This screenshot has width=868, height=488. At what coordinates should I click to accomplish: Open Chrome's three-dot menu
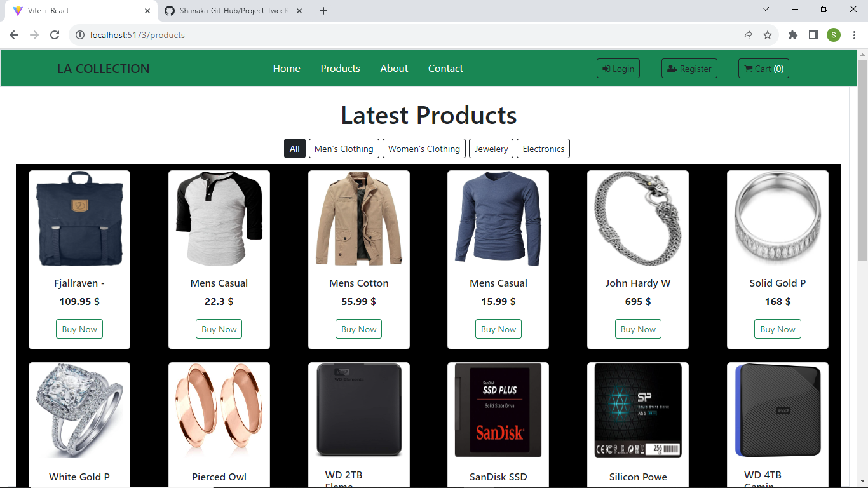[854, 35]
